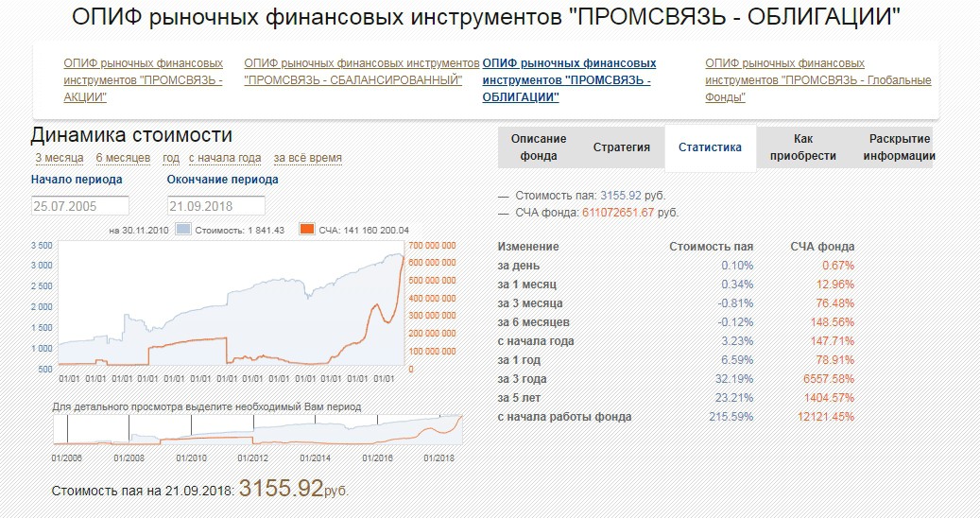This screenshot has height=518, width=980.
Task: Click the Начало периода date field
Action: (80, 205)
